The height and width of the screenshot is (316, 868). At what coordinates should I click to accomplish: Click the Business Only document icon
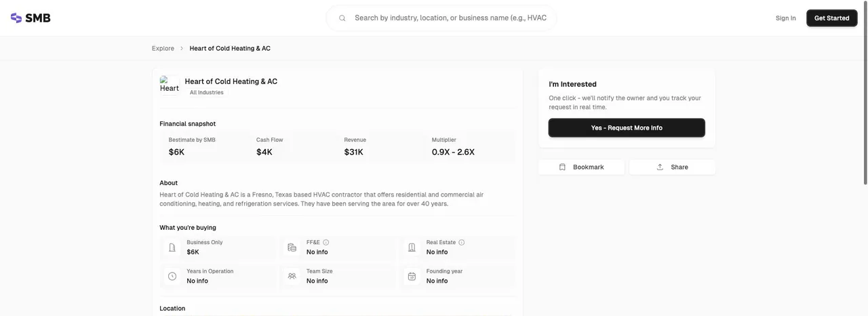point(172,248)
